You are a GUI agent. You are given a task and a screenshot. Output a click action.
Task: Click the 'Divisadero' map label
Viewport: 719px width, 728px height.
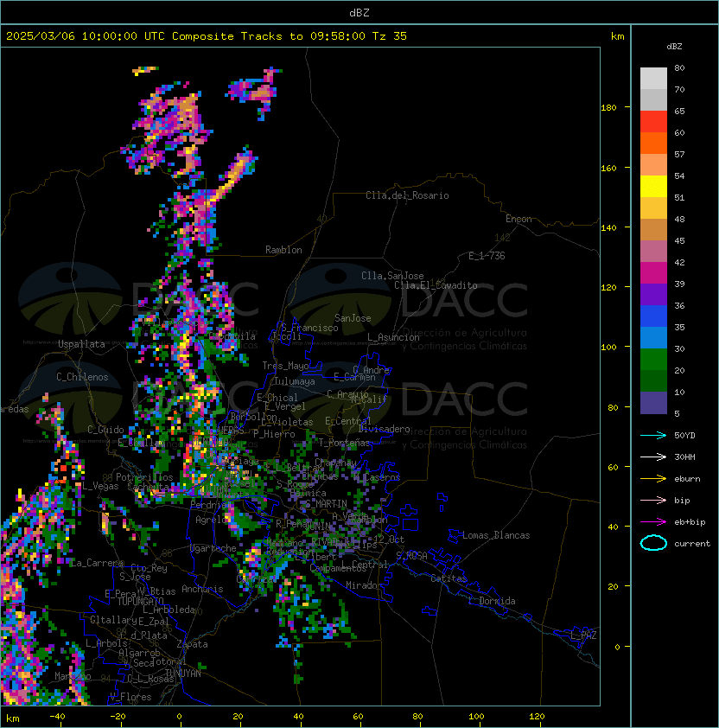[384, 429]
